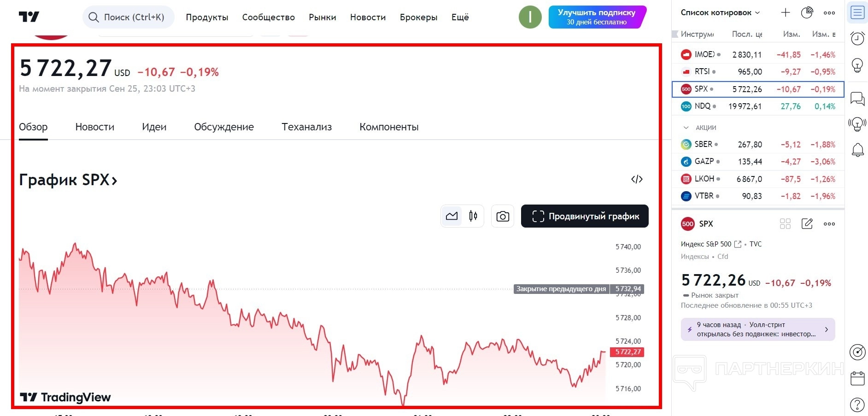This screenshot has width=868, height=416.
Task: Open the watchlist three-dots settings menu
Action: tap(829, 13)
